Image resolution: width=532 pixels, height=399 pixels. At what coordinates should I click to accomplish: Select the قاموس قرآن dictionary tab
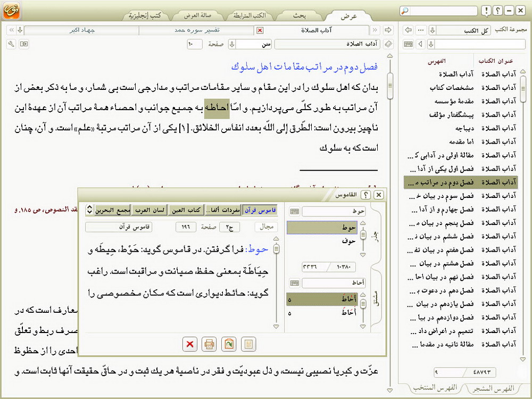click(x=260, y=210)
